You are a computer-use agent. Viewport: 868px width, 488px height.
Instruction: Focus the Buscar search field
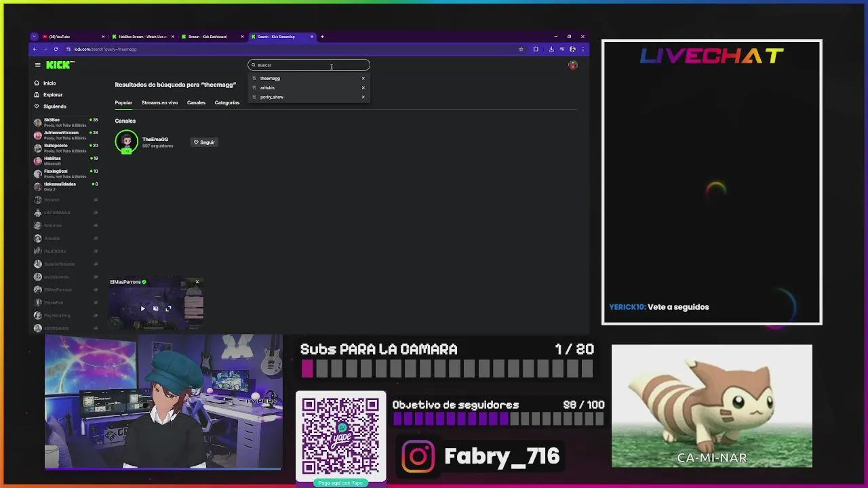pos(309,65)
